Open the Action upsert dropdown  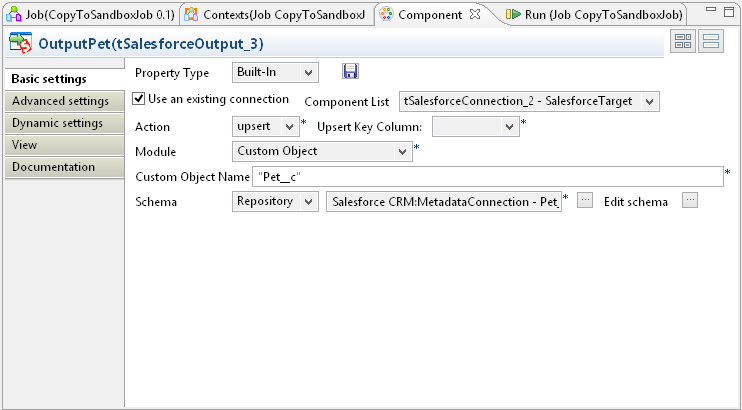(x=265, y=127)
